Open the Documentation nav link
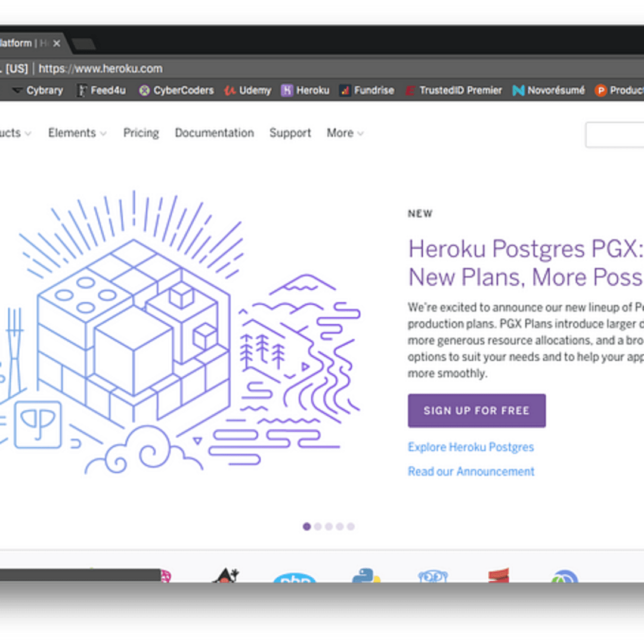 pyautogui.click(x=215, y=133)
